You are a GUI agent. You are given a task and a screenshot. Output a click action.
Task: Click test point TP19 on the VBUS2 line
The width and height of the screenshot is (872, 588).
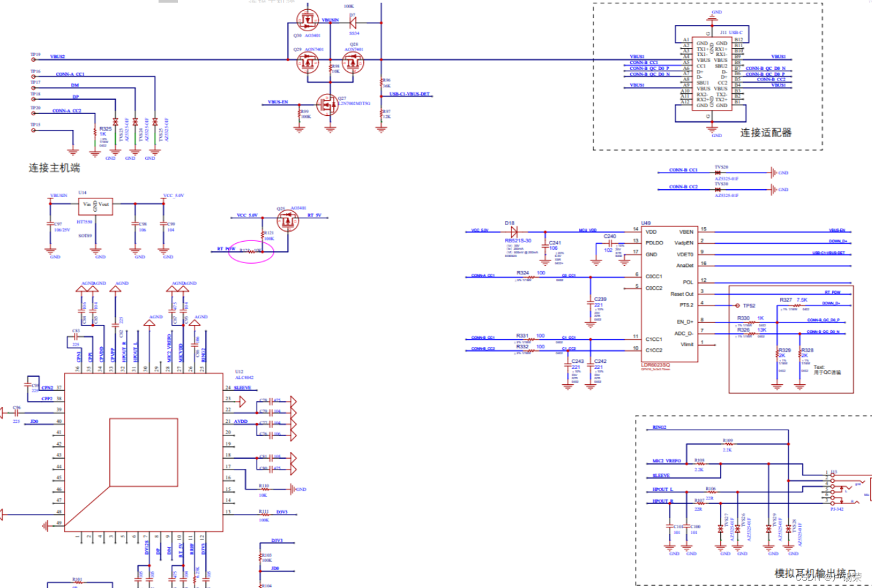click(35, 61)
